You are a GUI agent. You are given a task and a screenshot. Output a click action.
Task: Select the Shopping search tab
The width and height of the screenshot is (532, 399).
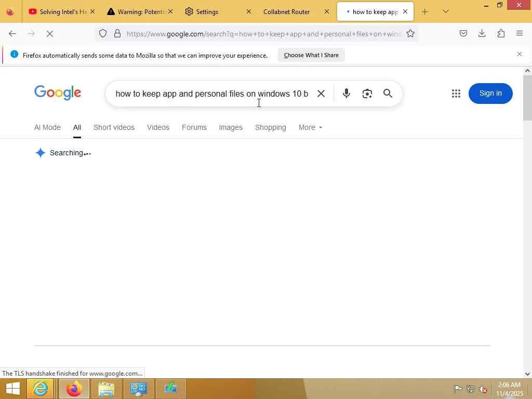tap(270, 127)
